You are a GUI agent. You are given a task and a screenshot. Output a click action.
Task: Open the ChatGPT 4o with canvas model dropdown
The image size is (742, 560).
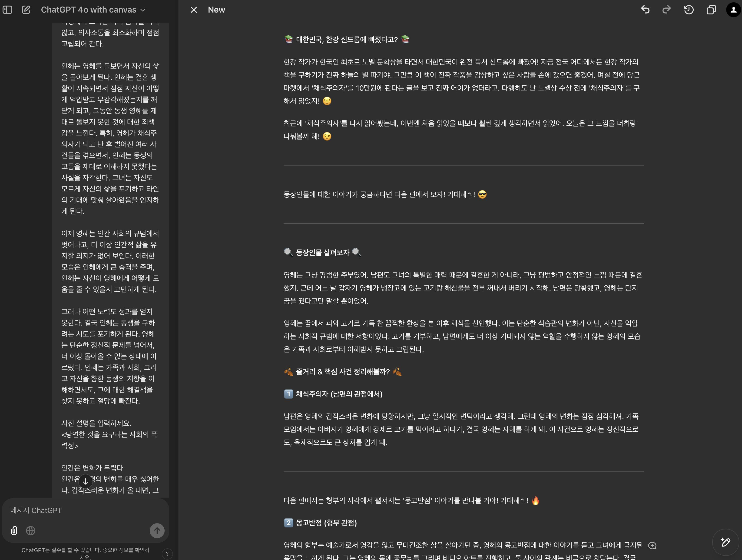(93, 10)
